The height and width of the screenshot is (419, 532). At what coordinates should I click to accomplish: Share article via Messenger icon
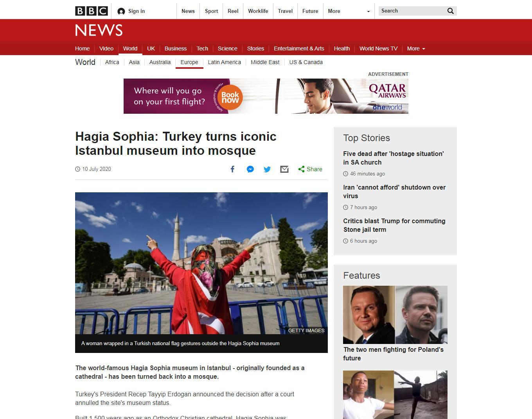pos(250,169)
